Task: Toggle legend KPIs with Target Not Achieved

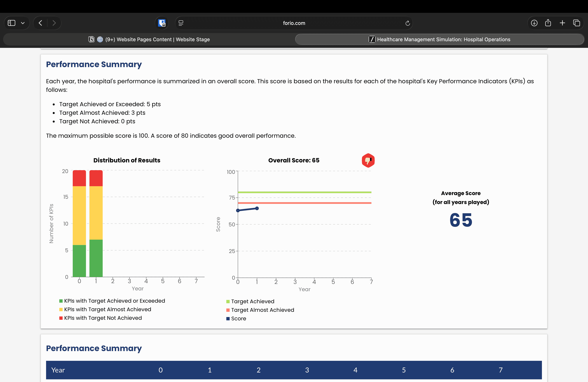Action: click(103, 318)
